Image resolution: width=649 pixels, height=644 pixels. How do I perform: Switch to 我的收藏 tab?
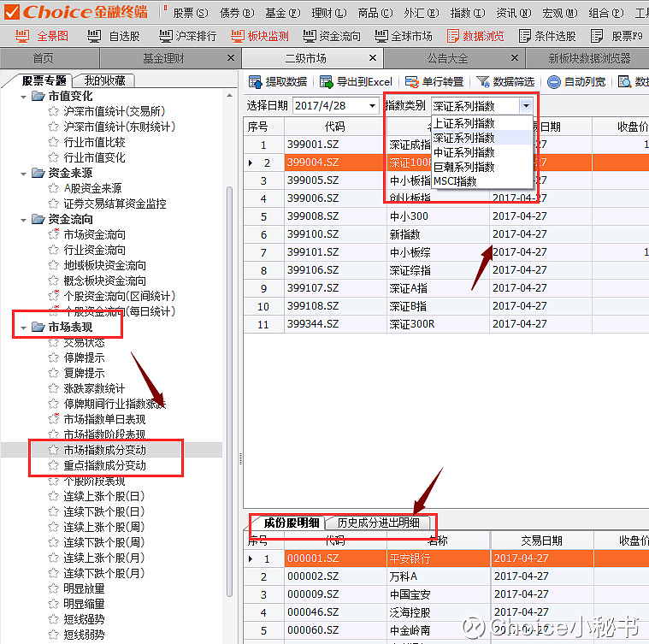[x=104, y=80]
